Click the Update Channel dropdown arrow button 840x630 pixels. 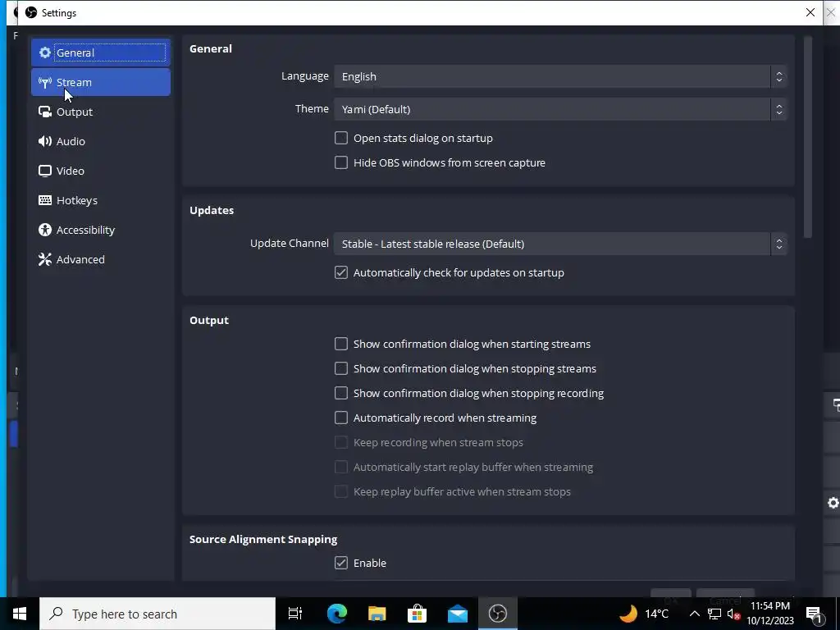pyautogui.click(x=779, y=244)
